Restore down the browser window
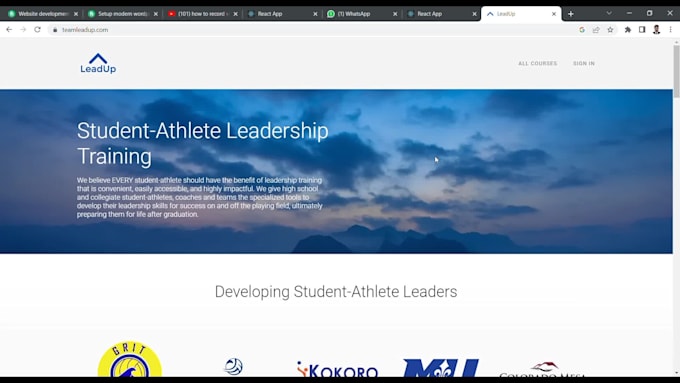The width and height of the screenshot is (680, 383). tap(649, 13)
